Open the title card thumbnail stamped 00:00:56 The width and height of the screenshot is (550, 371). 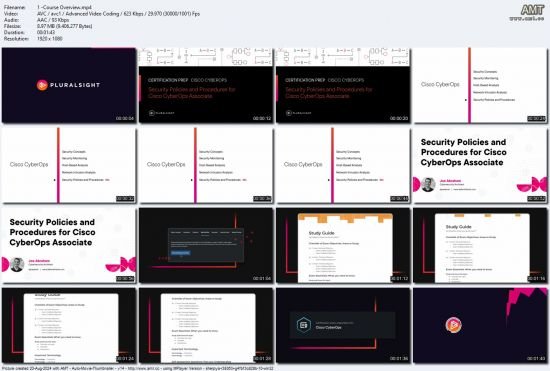point(69,245)
